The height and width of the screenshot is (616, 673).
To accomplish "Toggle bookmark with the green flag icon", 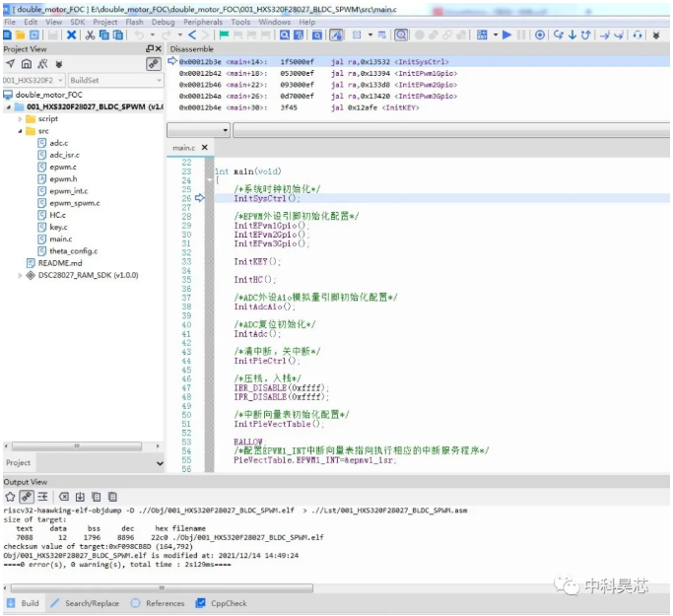I will (224, 35).
